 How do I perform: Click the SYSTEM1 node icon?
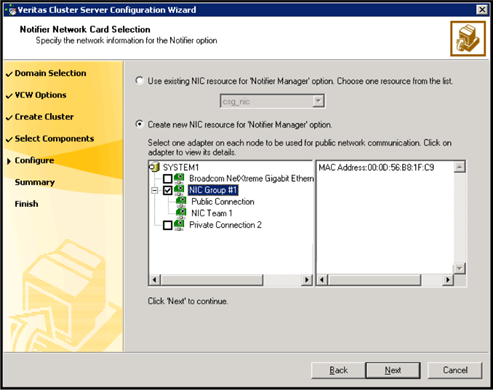[155, 167]
